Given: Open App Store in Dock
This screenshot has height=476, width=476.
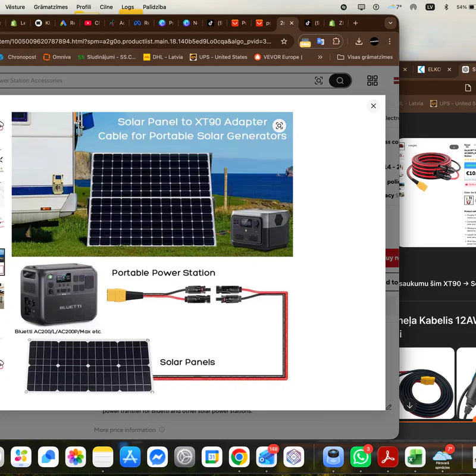Looking at the screenshot, I should coord(130,456).
